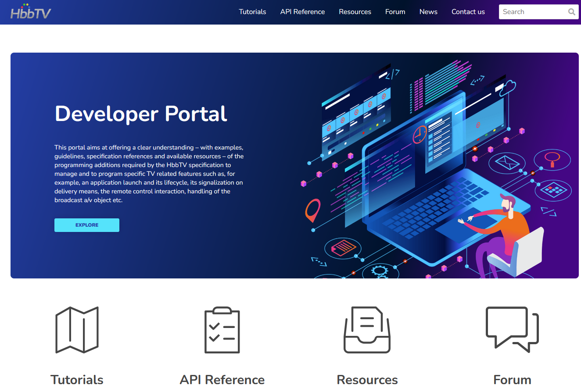Visit the News page from the header

428,12
